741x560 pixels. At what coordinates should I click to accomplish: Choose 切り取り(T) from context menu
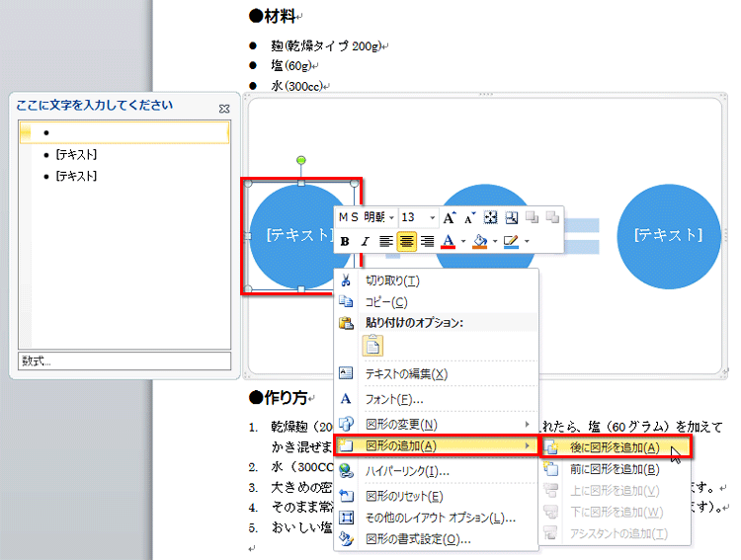(436, 280)
